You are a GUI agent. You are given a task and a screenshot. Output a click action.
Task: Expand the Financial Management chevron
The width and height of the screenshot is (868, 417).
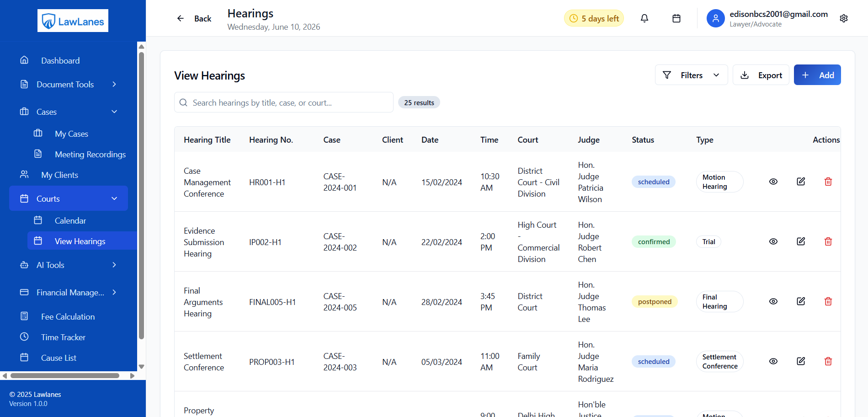[114, 292]
